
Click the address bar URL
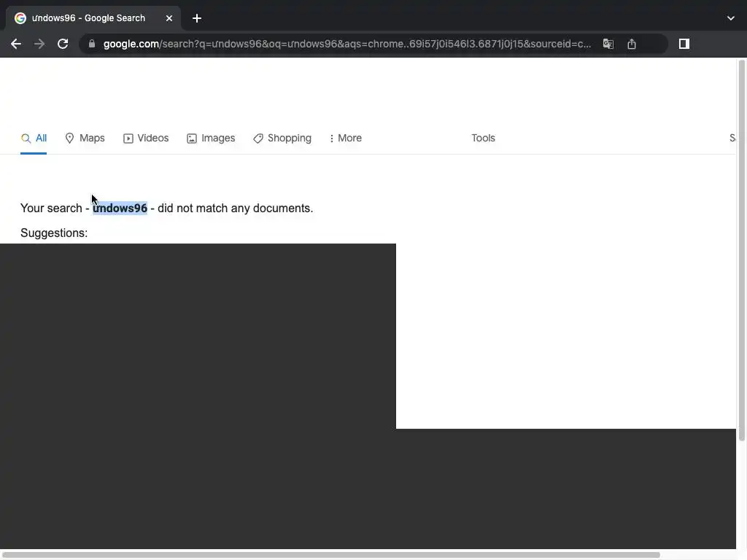point(347,44)
